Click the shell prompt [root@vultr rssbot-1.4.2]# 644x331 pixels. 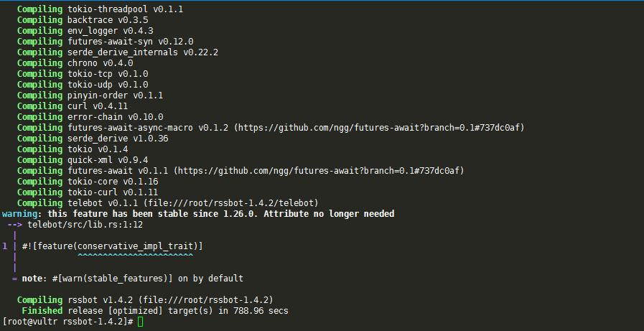tap(67, 322)
